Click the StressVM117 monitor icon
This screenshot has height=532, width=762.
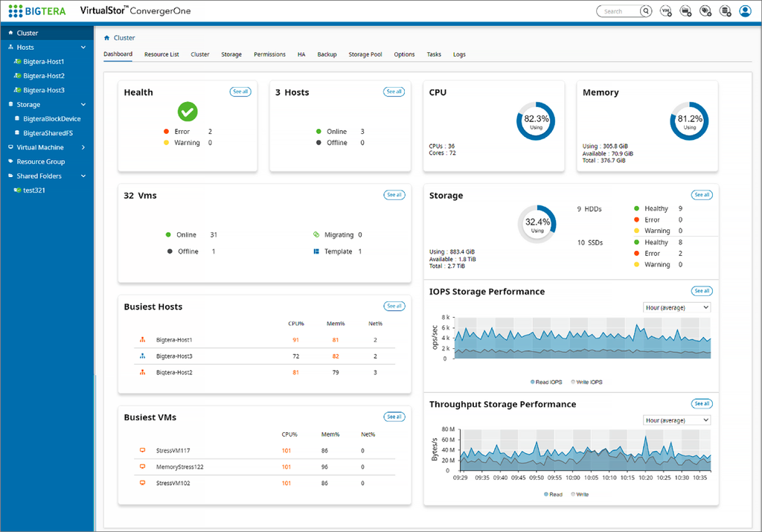[x=142, y=450]
